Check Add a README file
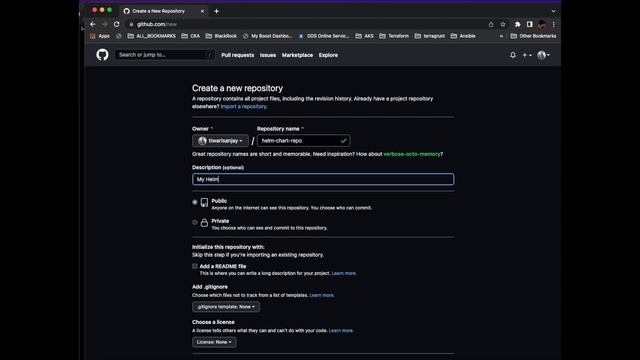Screen dimensions: 640x360 (x=195, y=266)
